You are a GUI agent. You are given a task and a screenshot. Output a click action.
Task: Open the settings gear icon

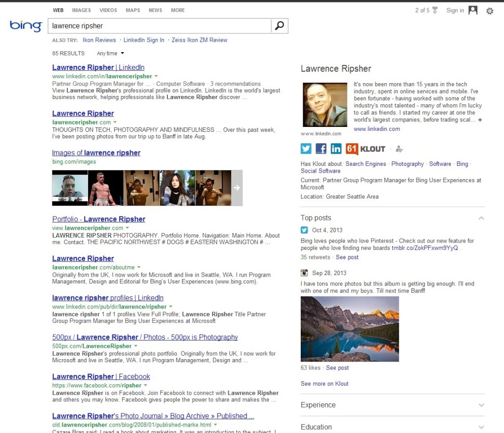click(489, 11)
